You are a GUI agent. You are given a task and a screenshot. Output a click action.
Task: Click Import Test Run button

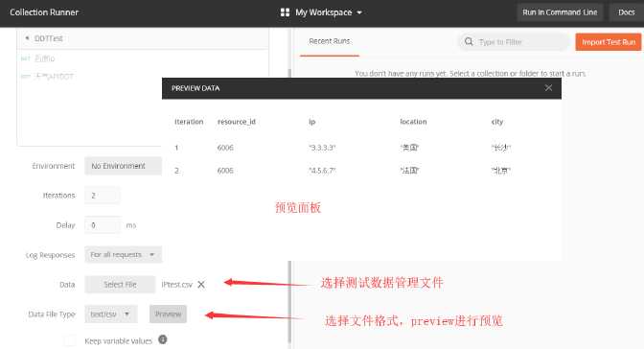pyautogui.click(x=609, y=42)
